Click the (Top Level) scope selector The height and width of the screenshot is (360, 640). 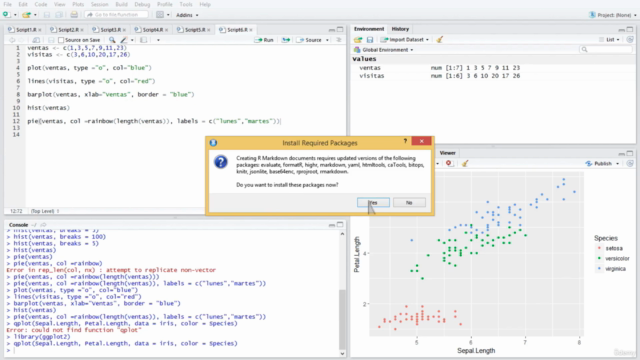(44, 211)
